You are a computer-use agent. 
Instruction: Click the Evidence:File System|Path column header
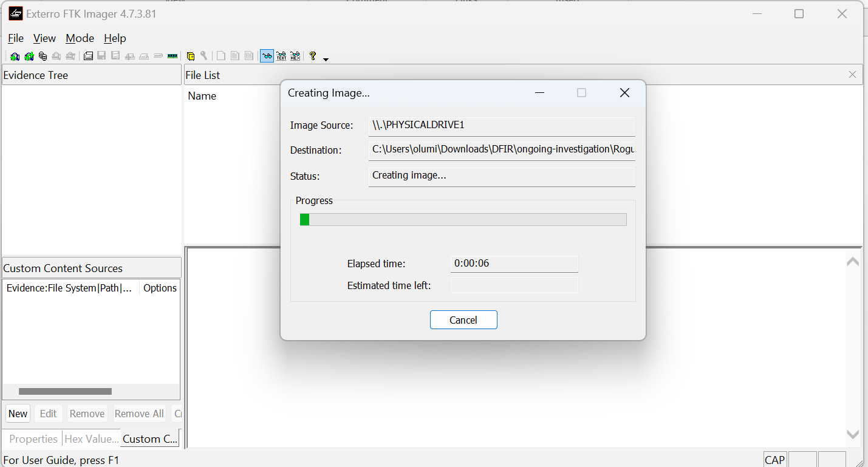[x=71, y=288]
